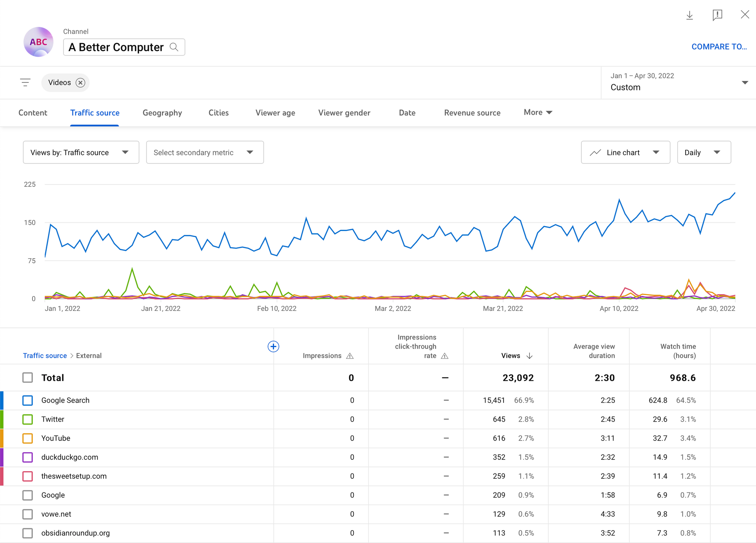
Task: Click the filter lines icon
Action: 25,82
